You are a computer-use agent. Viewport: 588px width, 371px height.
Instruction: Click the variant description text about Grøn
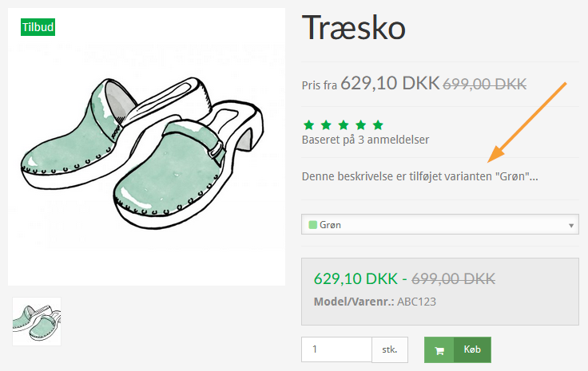point(419,176)
